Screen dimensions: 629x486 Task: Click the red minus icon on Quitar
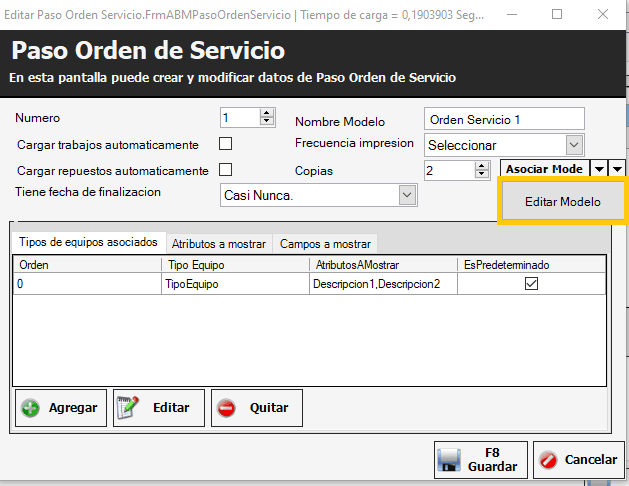click(226, 408)
